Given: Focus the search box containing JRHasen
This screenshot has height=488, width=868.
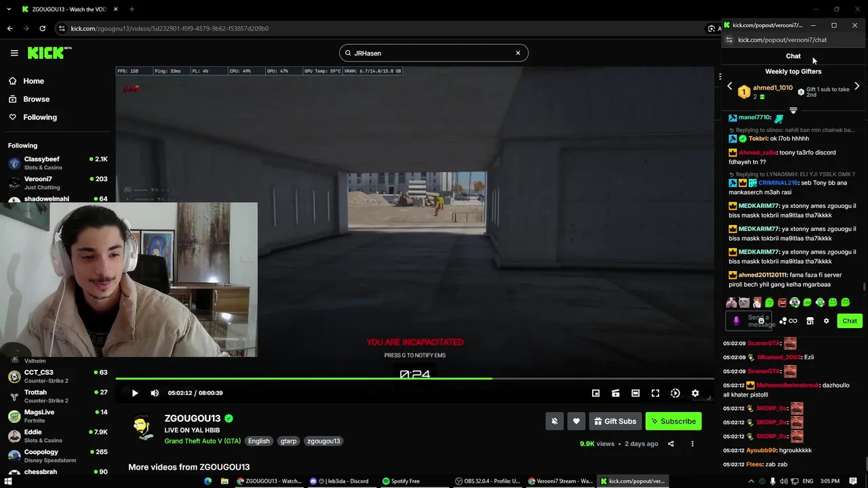Looking at the screenshot, I should [433, 53].
